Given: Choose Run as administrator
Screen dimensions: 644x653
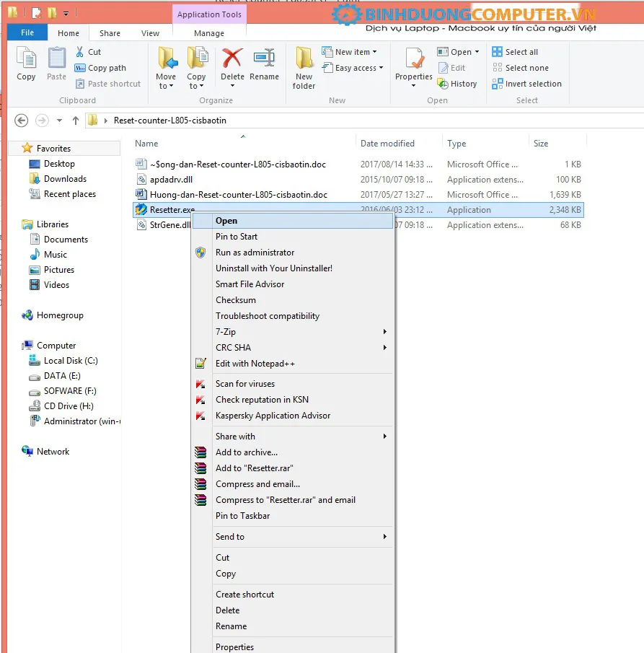Looking at the screenshot, I should pos(293,253).
